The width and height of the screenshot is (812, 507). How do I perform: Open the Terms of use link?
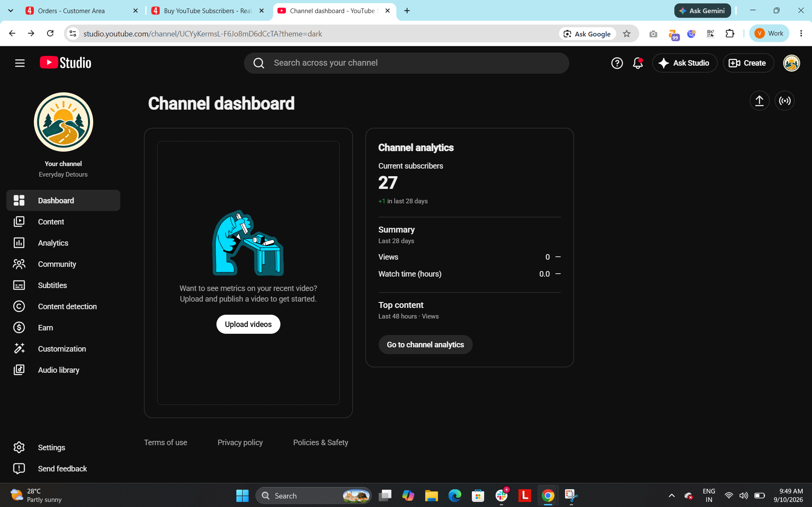click(166, 442)
